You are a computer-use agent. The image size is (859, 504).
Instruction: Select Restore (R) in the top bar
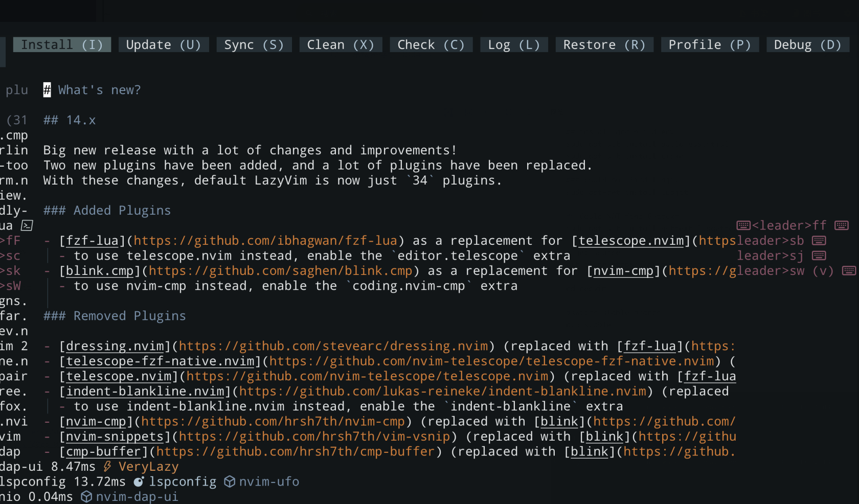[604, 45]
